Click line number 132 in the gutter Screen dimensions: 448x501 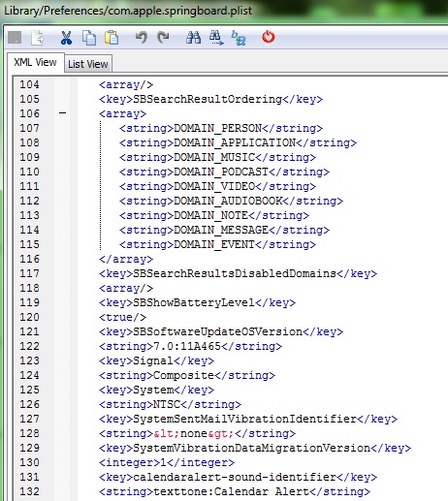click(x=29, y=491)
